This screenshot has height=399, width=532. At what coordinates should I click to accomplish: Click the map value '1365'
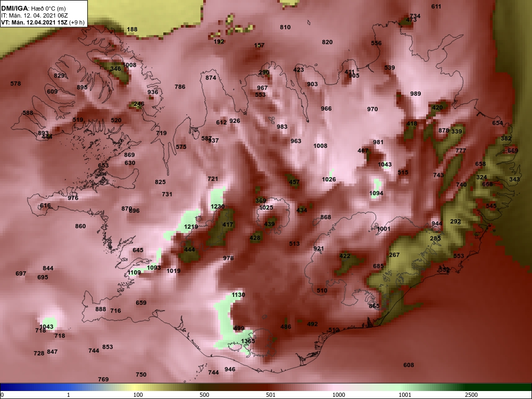(x=248, y=342)
